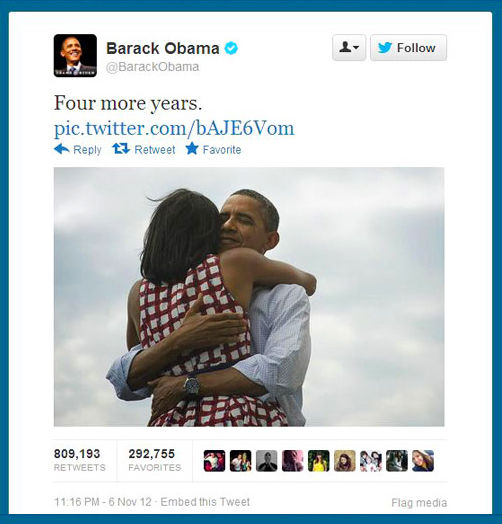Click Embed this Tweet

point(205,502)
